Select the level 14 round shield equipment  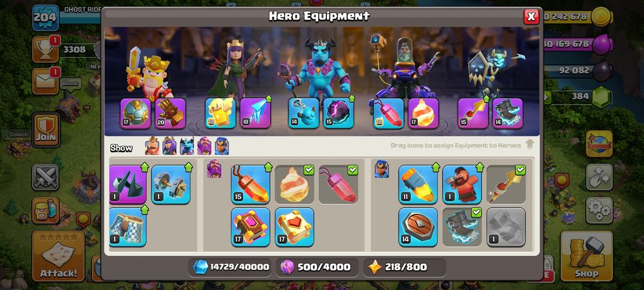click(x=418, y=227)
